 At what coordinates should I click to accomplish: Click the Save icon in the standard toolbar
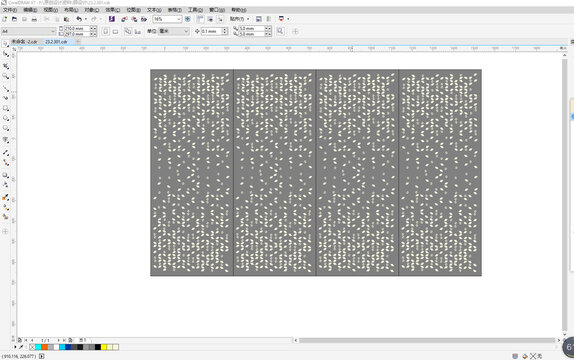coord(24,19)
